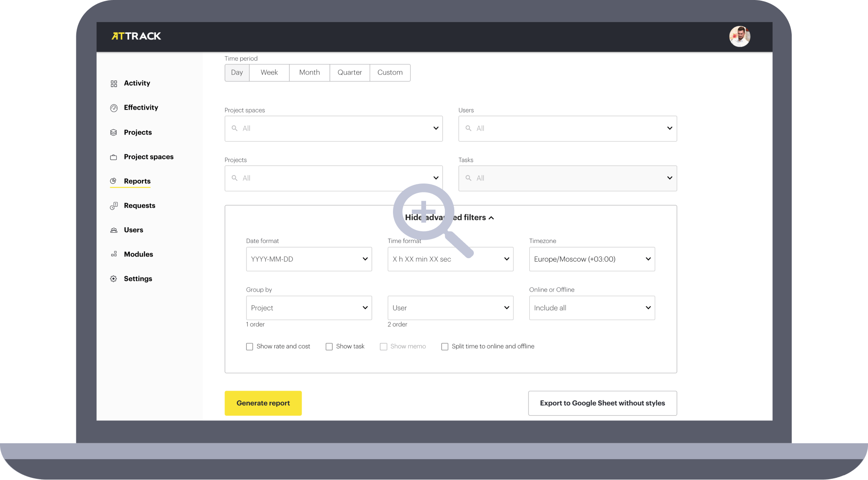This screenshot has height=480, width=868.
Task: Open the Date format YYYY-MM-DD dropdown
Action: tap(309, 259)
